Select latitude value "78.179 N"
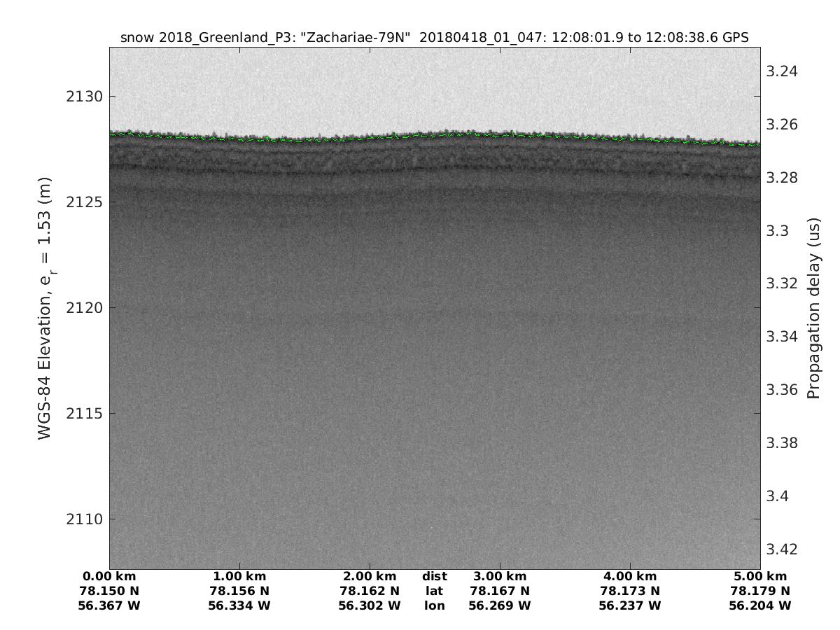This screenshot has height=630, width=840. coord(760,591)
